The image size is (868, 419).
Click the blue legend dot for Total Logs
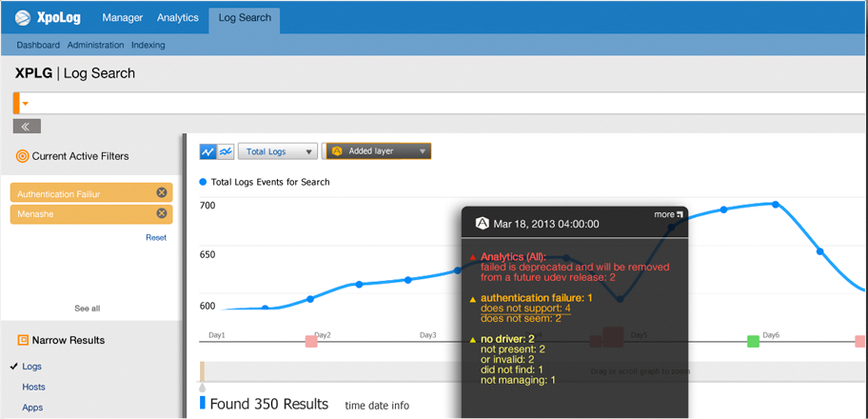[203, 182]
